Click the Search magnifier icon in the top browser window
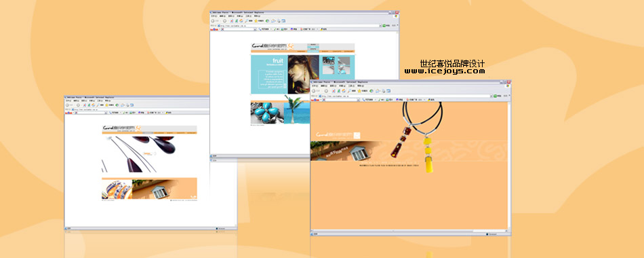 point(247,20)
